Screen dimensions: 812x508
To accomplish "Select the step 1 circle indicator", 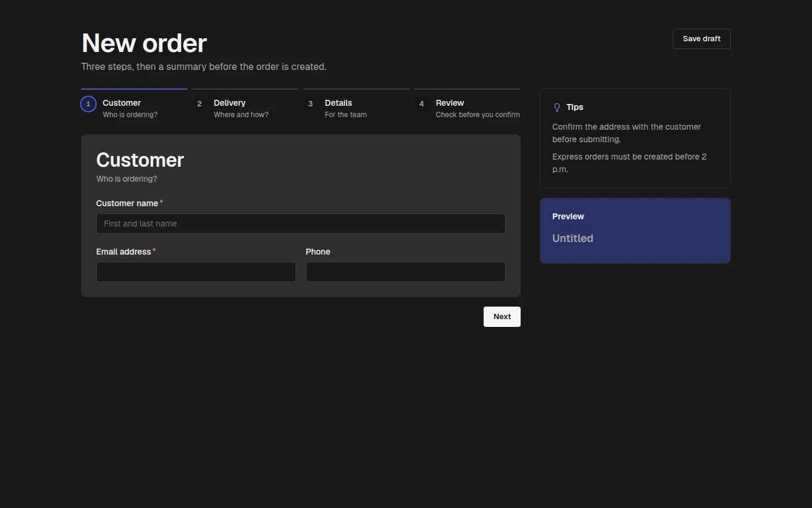I will click(x=88, y=104).
